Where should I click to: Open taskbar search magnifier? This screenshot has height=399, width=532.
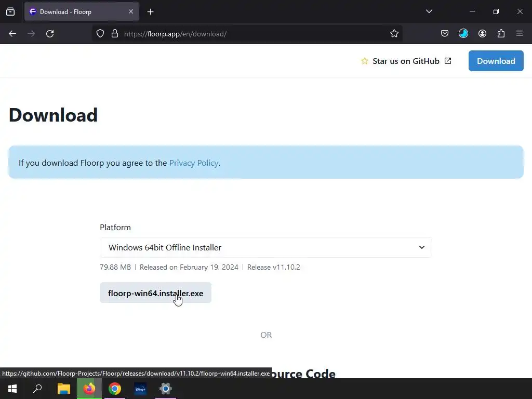(37, 389)
